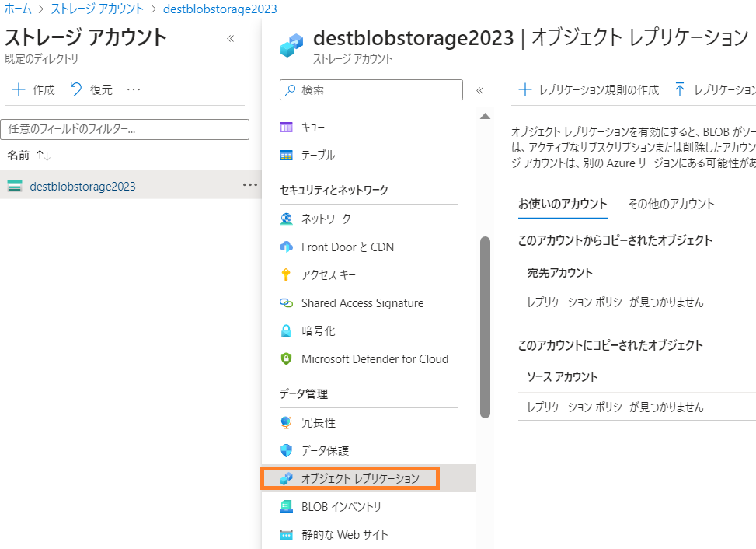The width and height of the screenshot is (756, 549).
Task: Collapse the ストレージ アカウント list panel
Action: point(231,38)
